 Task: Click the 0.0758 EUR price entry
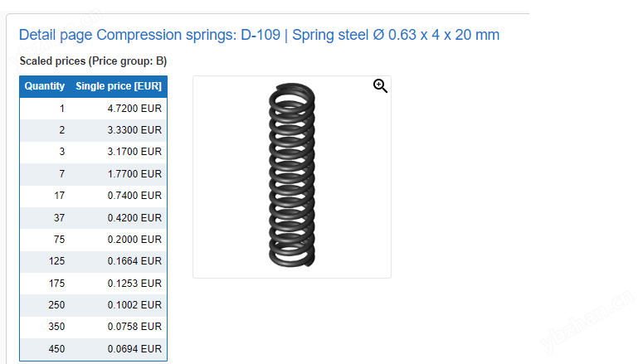click(134, 327)
